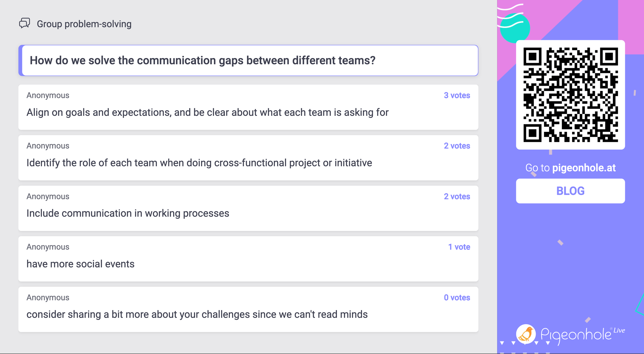Upvote the answer about aligning on goals
The image size is (644, 354).
pyautogui.click(x=457, y=95)
